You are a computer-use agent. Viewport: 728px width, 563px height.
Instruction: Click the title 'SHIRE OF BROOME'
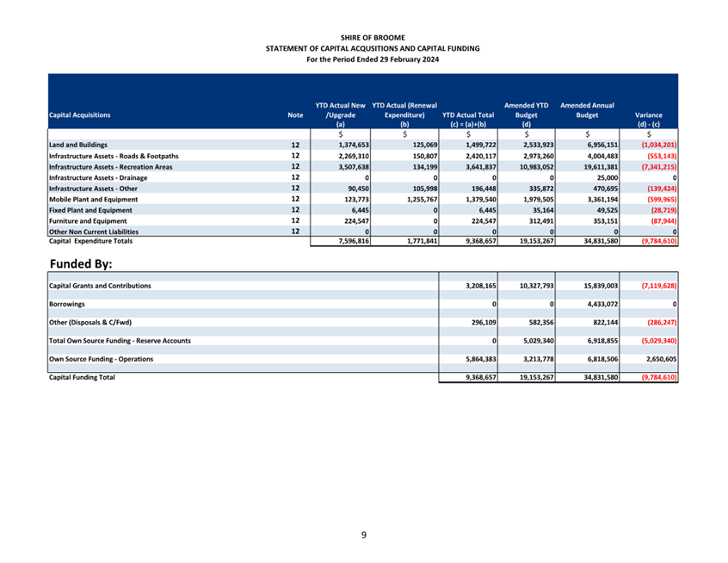click(x=373, y=38)
